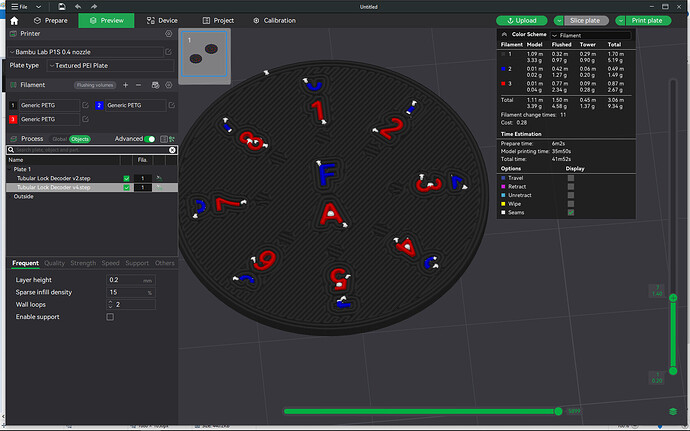This screenshot has height=431, width=690.
Task: Click the Slice plate button
Action: 586,21
